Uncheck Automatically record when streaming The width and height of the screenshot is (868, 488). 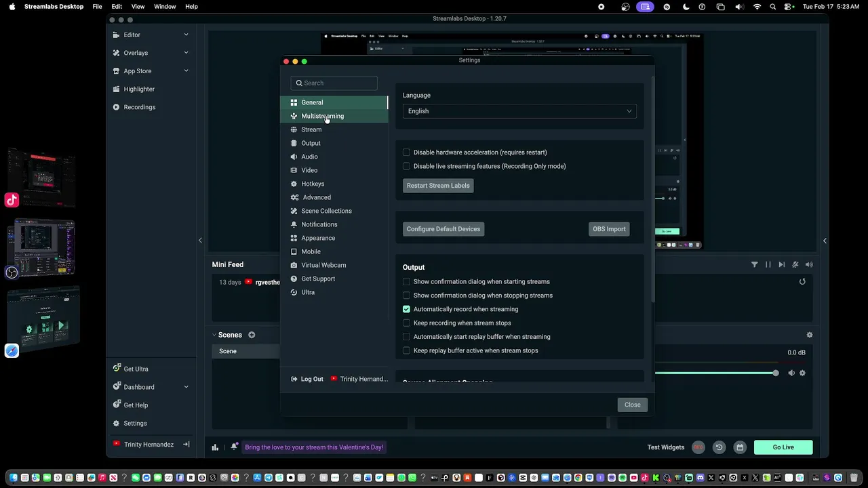[x=406, y=309]
